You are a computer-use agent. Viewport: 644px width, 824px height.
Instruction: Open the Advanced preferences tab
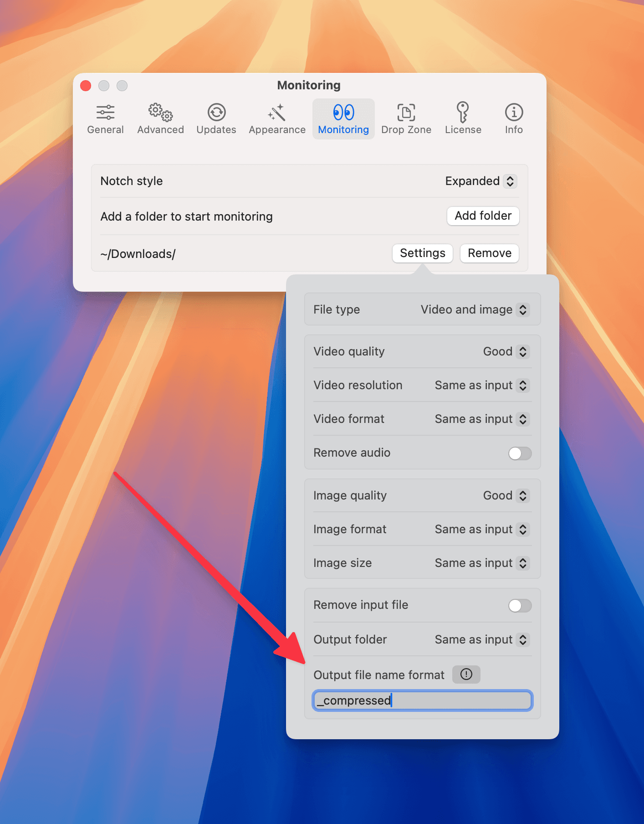[x=160, y=119]
